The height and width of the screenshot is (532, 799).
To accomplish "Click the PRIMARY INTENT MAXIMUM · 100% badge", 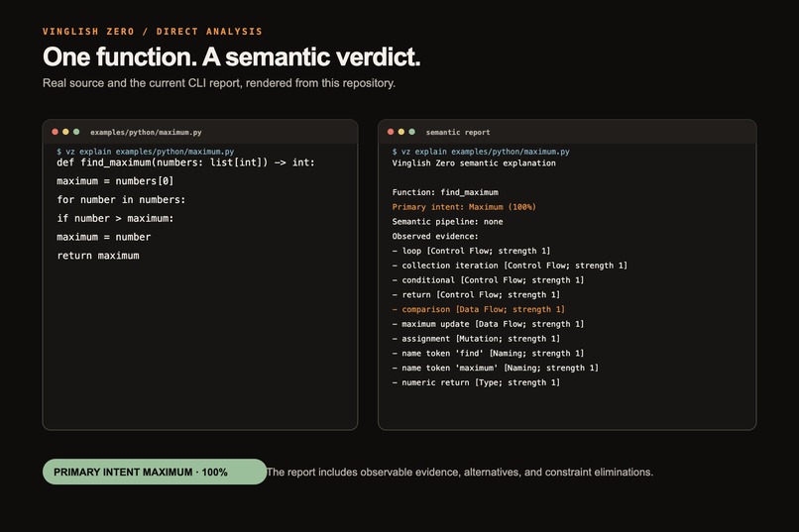I will pos(155,472).
